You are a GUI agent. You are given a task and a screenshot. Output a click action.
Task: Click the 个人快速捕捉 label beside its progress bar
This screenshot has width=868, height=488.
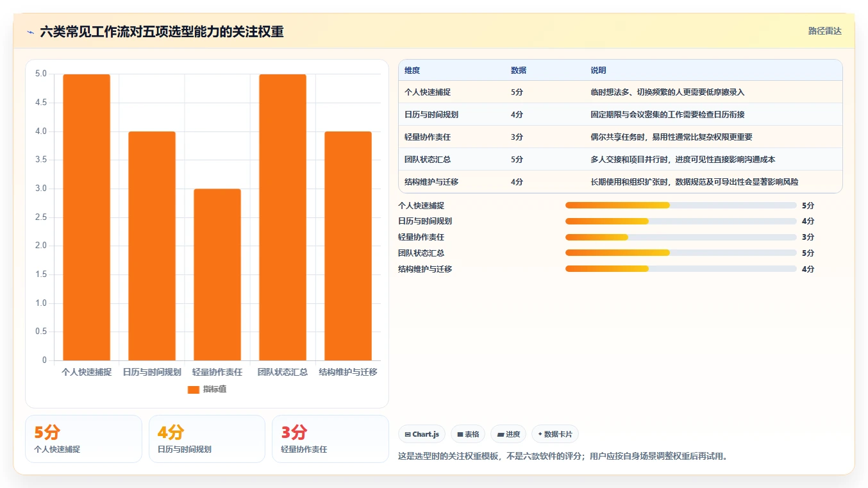coord(421,206)
